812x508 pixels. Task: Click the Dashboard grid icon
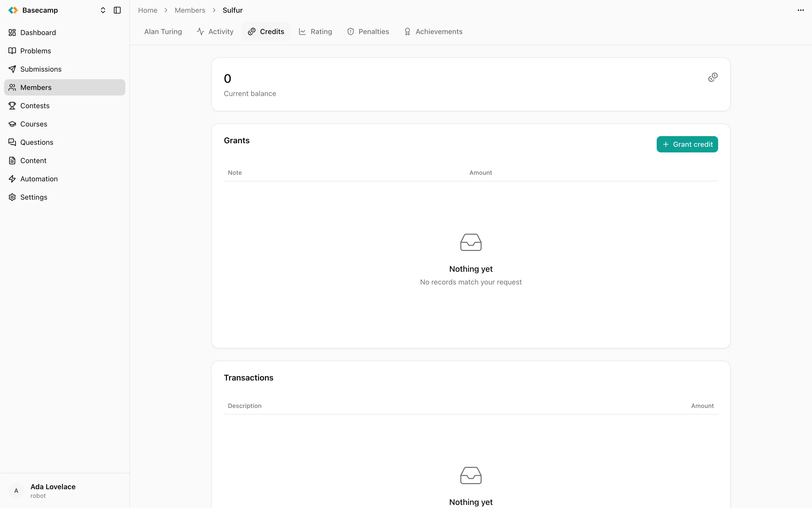[x=12, y=33]
